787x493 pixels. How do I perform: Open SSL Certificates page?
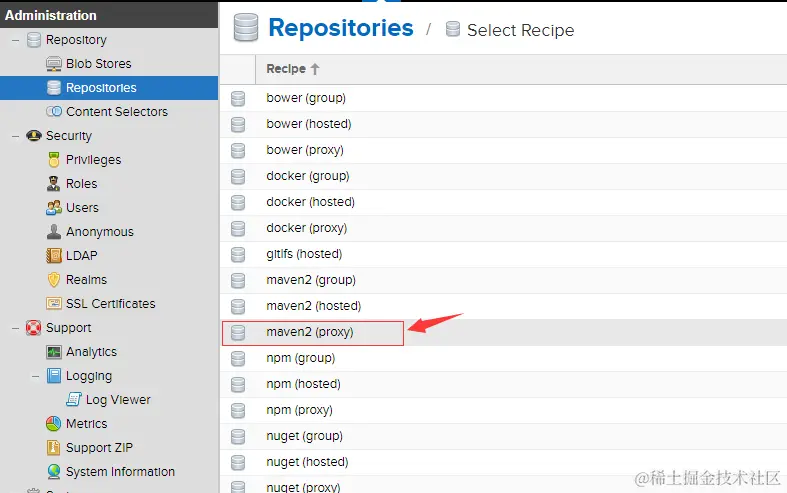pyautogui.click(x=110, y=303)
